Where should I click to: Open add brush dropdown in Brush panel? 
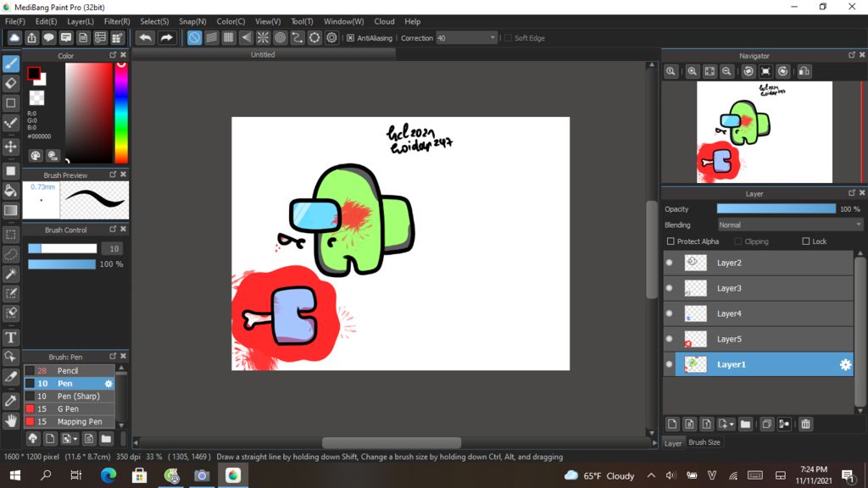coord(75,440)
